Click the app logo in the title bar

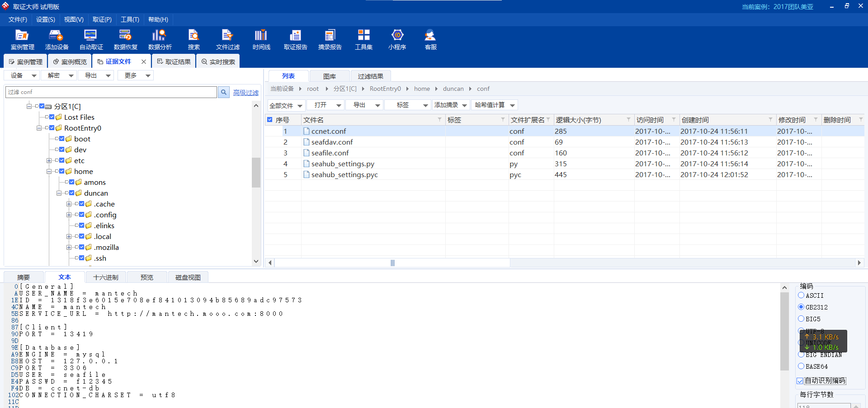coord(6,6)
